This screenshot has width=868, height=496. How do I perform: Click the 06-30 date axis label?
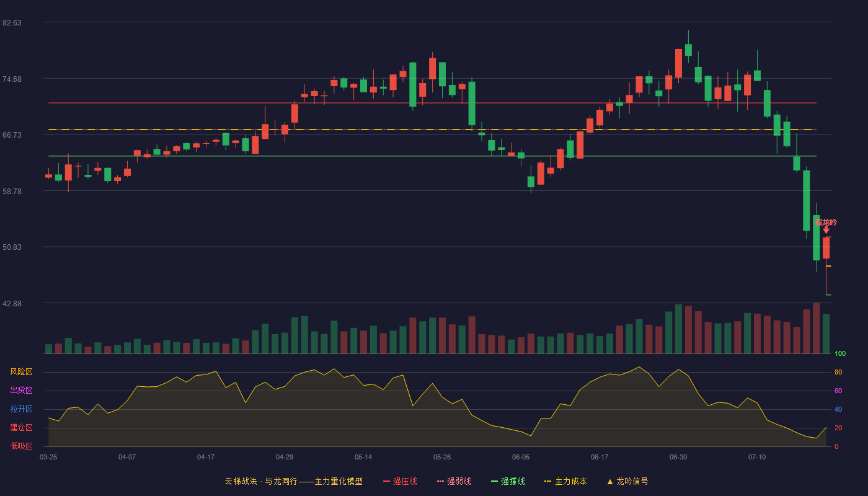[678, 457]
